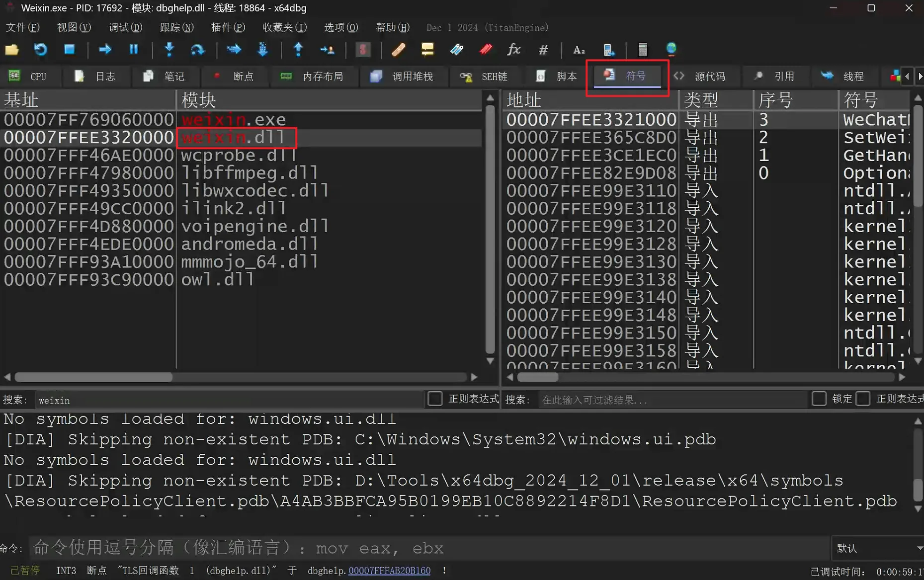Screen dimensions: 924x580
Task: Click the Open file folder icon
Action: pos(12,49)
